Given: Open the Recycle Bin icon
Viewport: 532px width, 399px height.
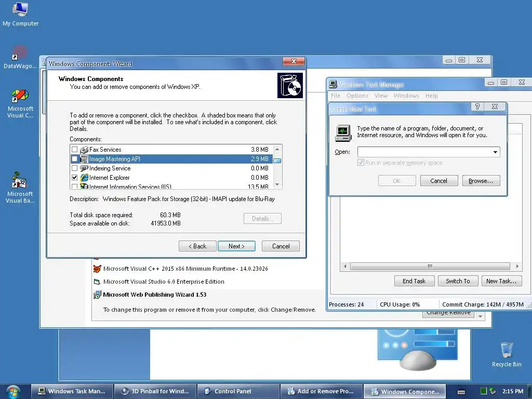Looking at the screenshot, I should point(507,354).
